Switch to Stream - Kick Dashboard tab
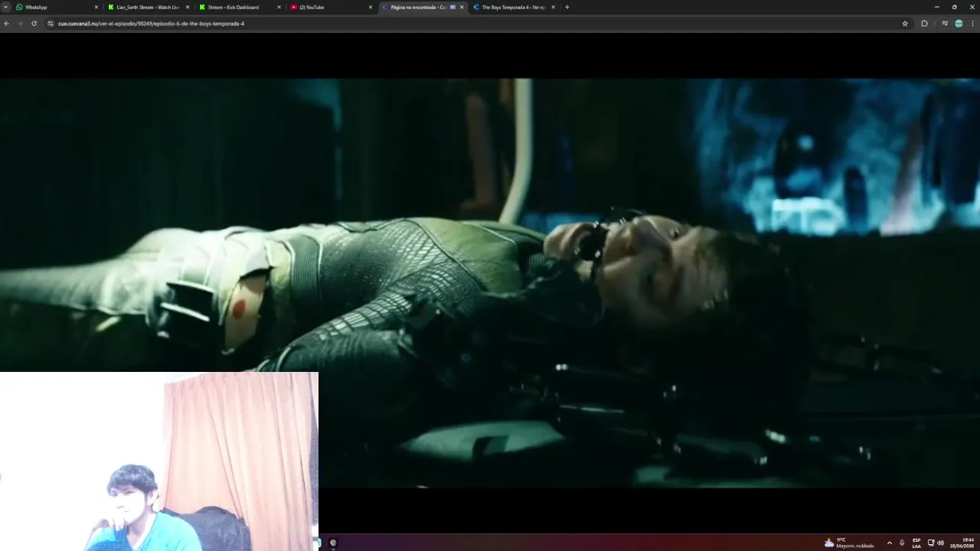Screen dimensions: 980x551 coord(240,7)
